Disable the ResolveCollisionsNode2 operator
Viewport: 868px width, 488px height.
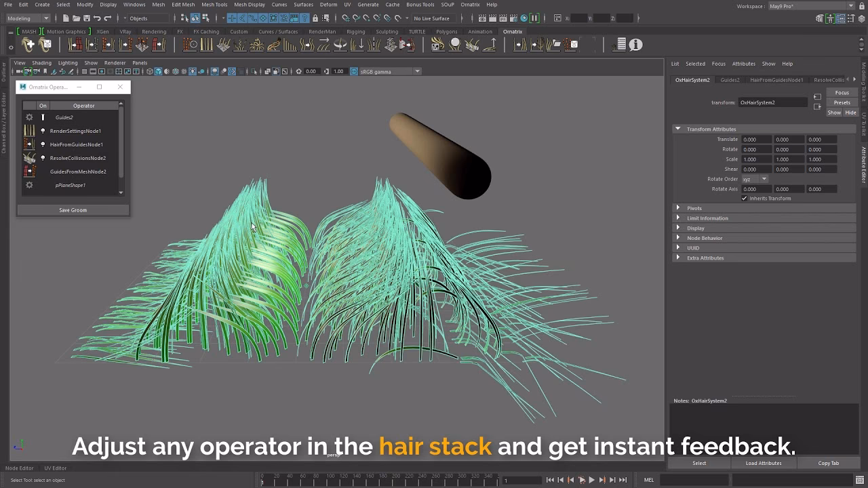pyautogui.click(x=43, y=158)
